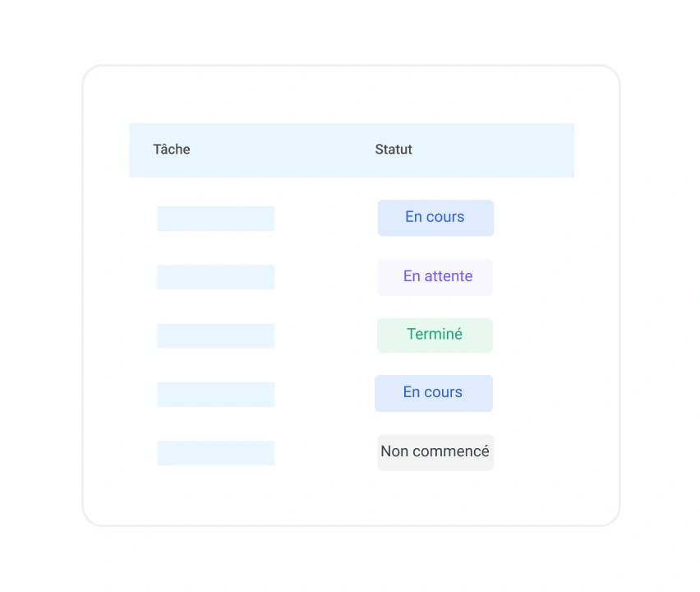Click empty card area above the table header
The width and height of the screenshot is (700, 592).
coord(351,95)
